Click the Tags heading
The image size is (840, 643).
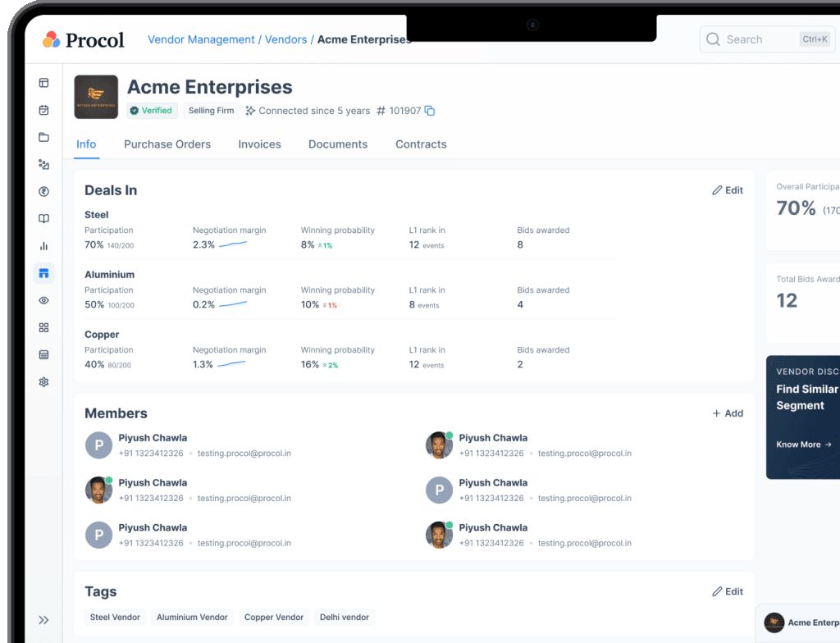point(101,591)
